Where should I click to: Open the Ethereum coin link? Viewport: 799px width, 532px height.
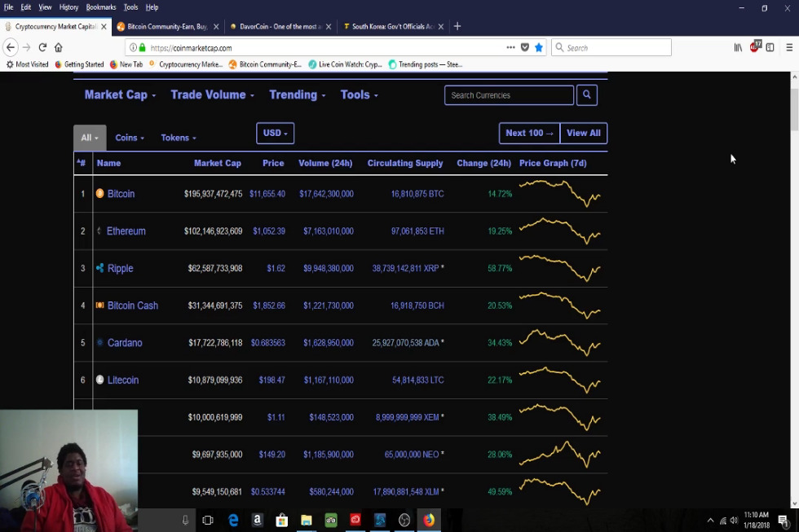(x=126, y=231)
